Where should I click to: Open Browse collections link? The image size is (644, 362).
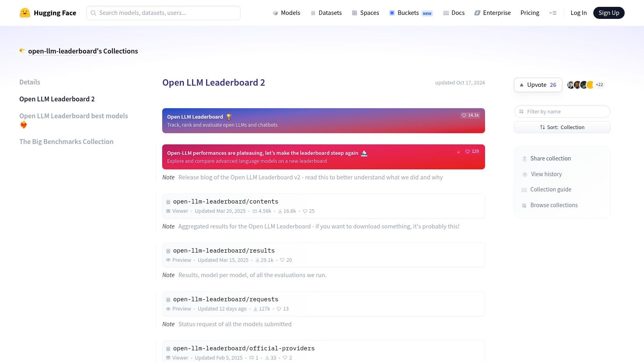pyautogui.click(x=549, y=205)
